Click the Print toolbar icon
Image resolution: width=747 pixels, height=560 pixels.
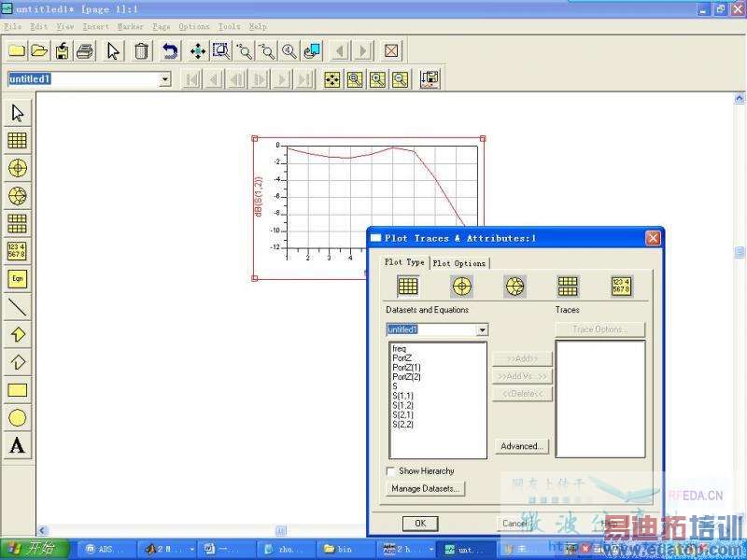[85, 50]
